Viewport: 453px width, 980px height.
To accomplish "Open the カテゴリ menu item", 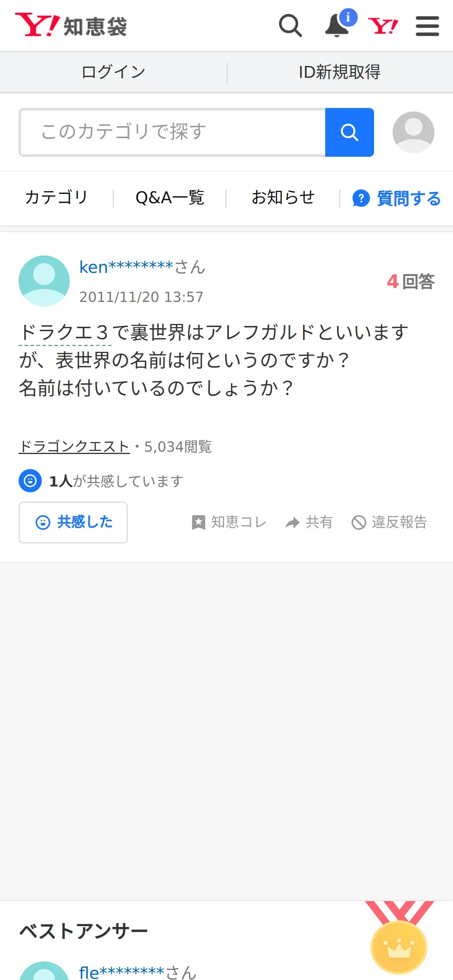I will click(x=57, y=198).
